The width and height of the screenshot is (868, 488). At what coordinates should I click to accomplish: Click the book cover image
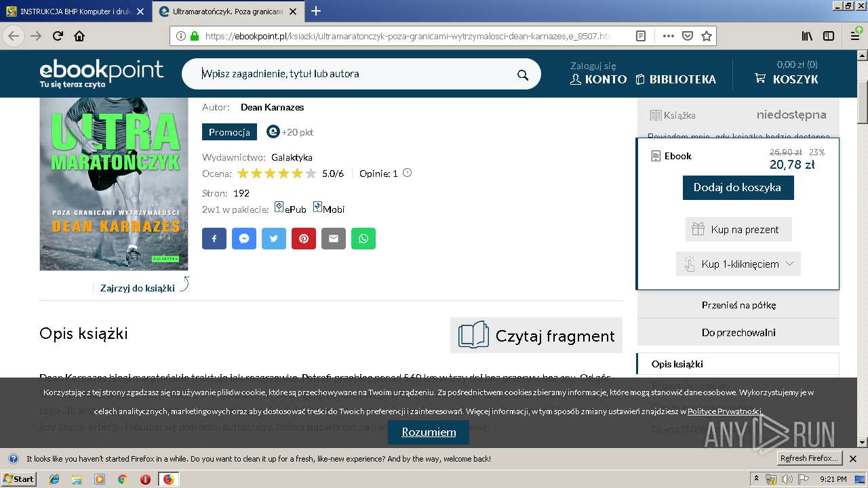(x=114, y=184)
